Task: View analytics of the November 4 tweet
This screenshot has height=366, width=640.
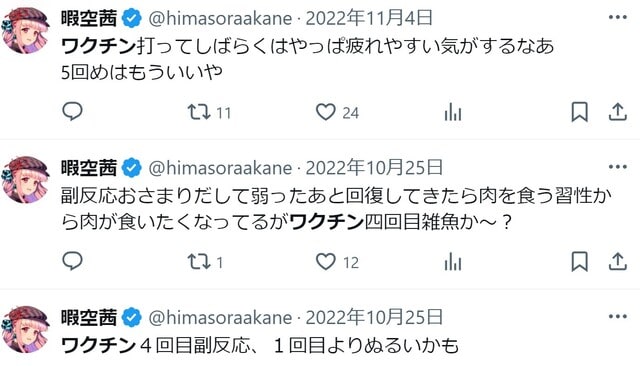Action: (453, 112)
